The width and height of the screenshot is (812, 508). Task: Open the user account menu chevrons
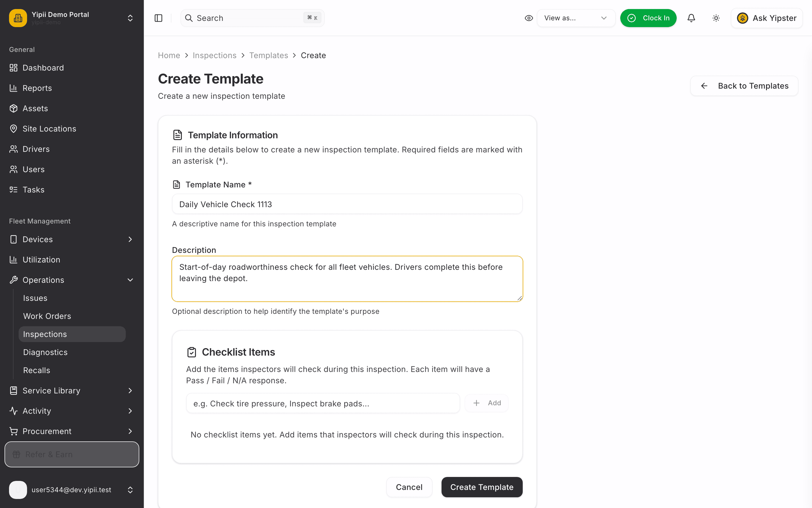[130, 490]
